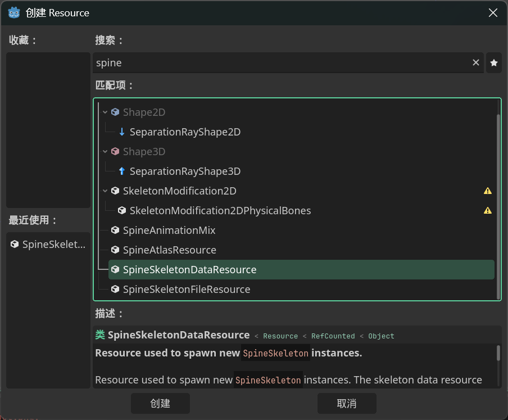Click warning icon beside SkeletonModification2DPhysicalBones
Viewport: 508px width, 420px height.
click(x=488, y=211)
